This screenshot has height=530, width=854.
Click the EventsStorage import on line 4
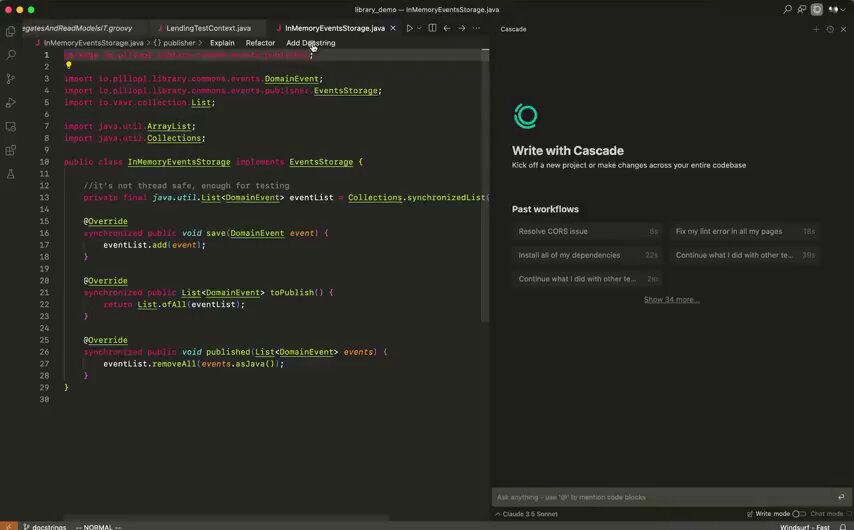click(345, 90)
